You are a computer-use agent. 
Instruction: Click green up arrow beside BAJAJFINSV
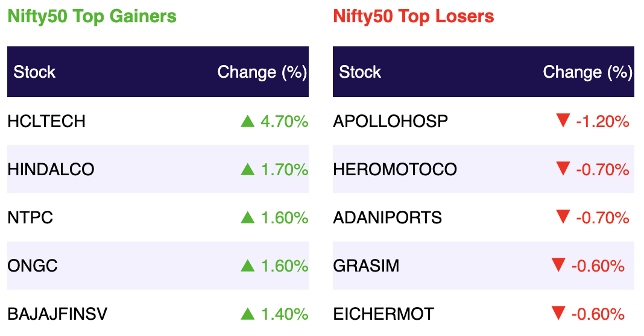point(248,314)
